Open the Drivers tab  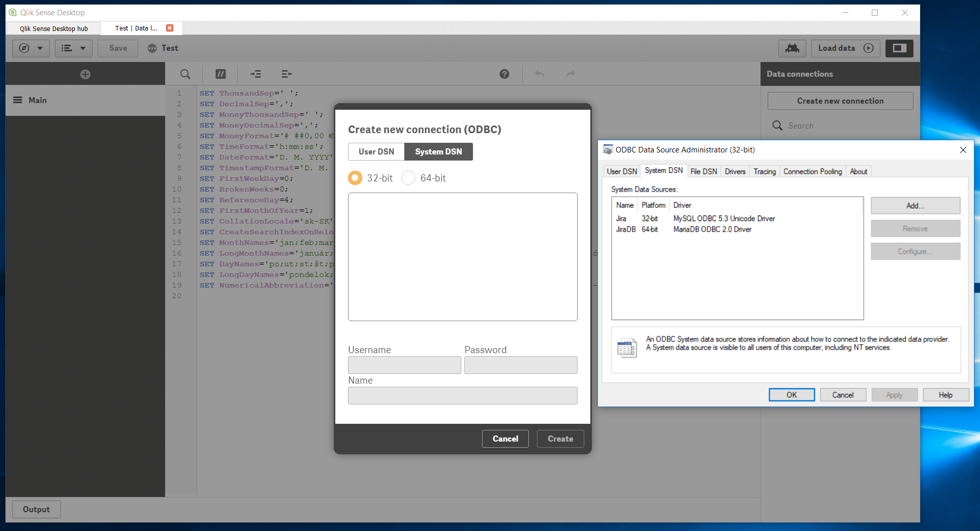(x=735, y=171)
